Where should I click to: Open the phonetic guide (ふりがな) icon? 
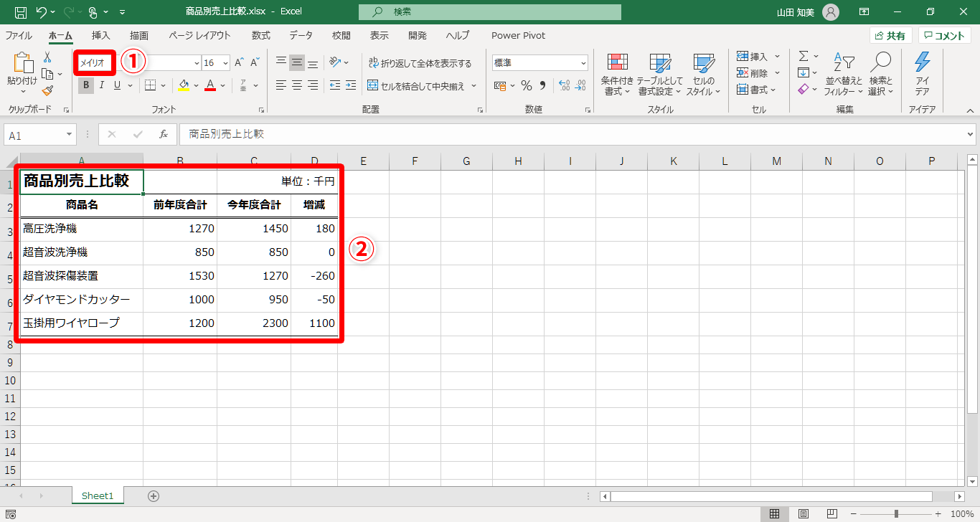pyautogui.click(x=244, y=86)
